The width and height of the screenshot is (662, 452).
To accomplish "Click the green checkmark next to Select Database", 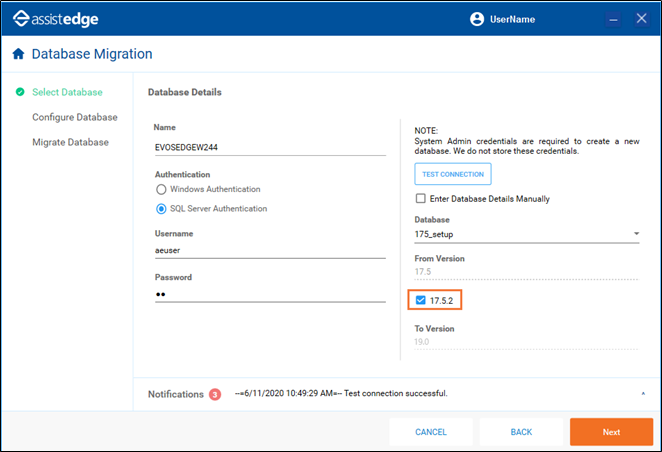I will [20, 92].
